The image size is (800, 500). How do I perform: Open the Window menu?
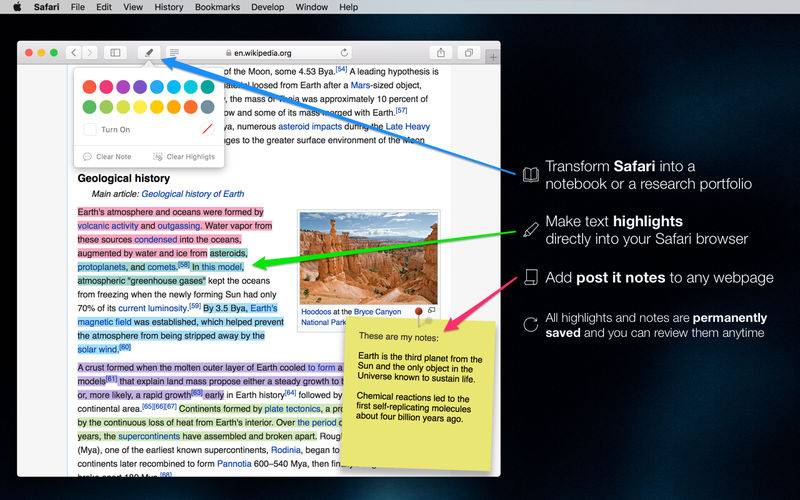pyautogui.click(x=312, y=7)
